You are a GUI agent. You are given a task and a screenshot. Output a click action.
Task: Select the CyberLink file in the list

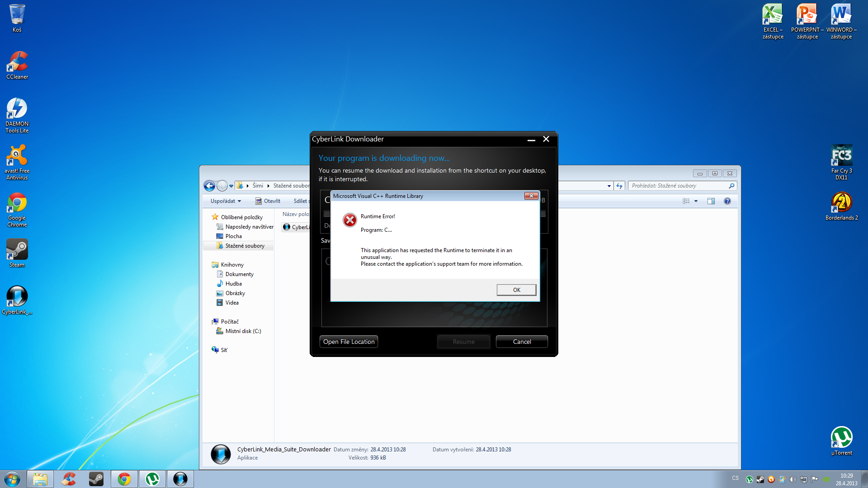pos(297,227)
